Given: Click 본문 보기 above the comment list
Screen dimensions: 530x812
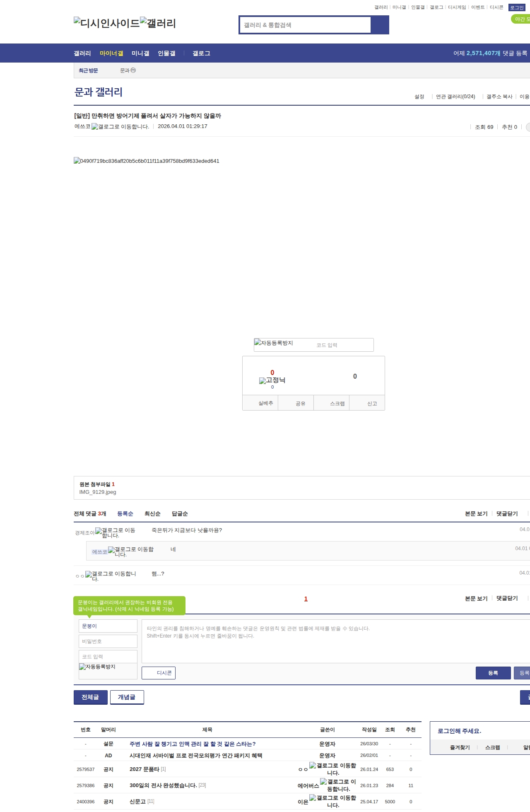Looking at the screenshot, I should click(x=476, y=514).
